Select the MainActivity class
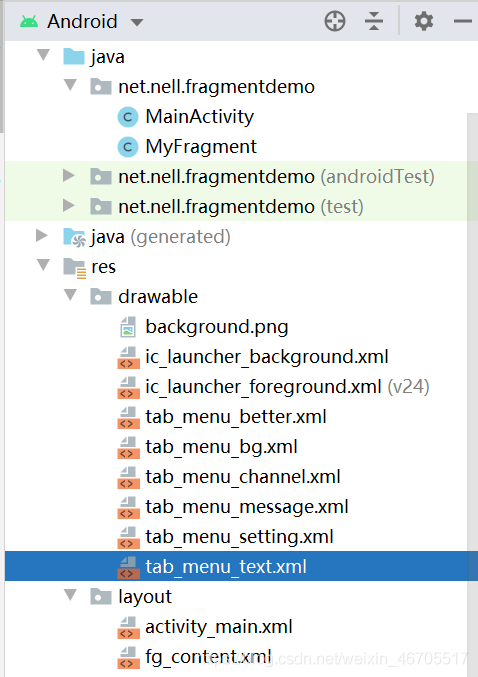The image size is (478, 677). click(x=199, y=117)
